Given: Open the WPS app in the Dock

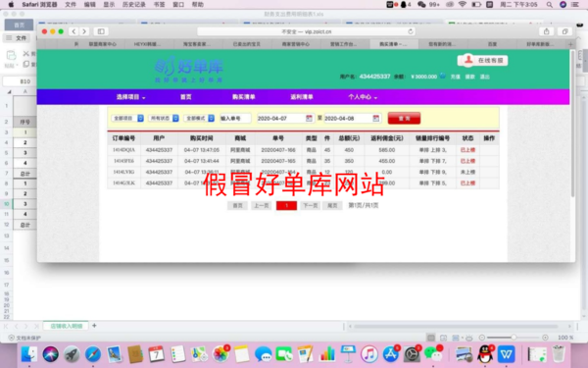Looking at the screenshot, I should (507, 354).
